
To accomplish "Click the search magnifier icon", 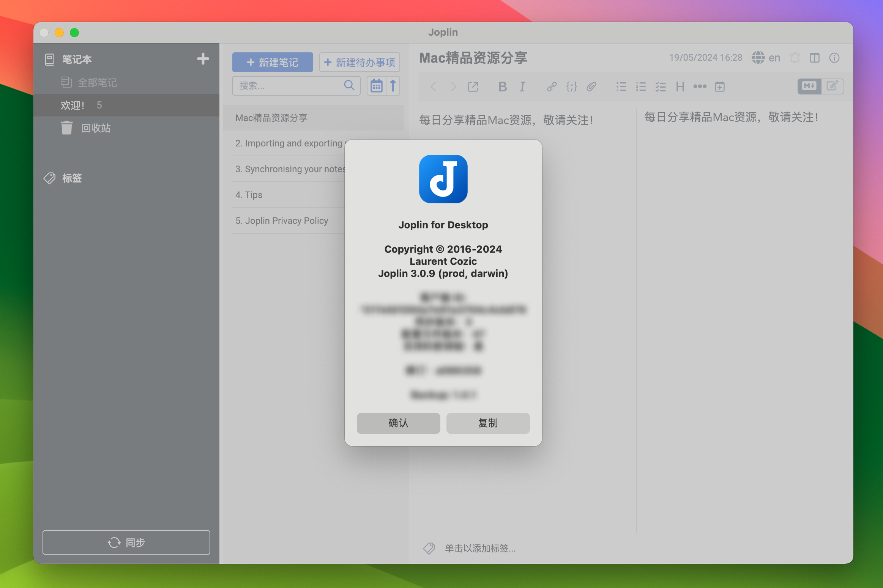I will (349, 85).
